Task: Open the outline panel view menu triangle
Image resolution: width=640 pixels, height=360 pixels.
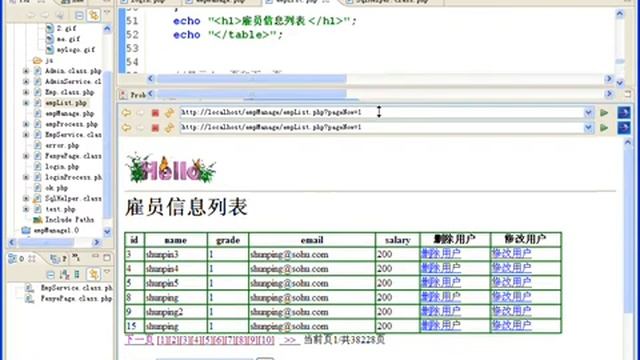Action: tap(107, 272)
